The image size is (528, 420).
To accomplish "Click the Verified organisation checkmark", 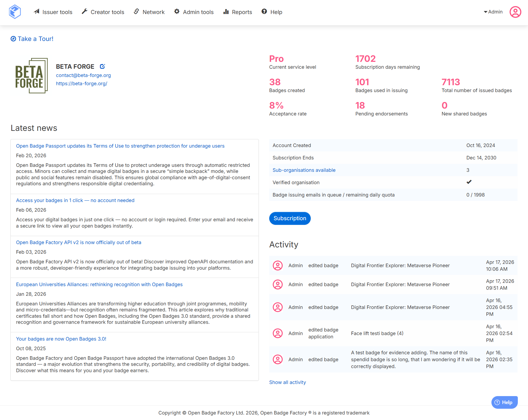I will tap(469, 182).
